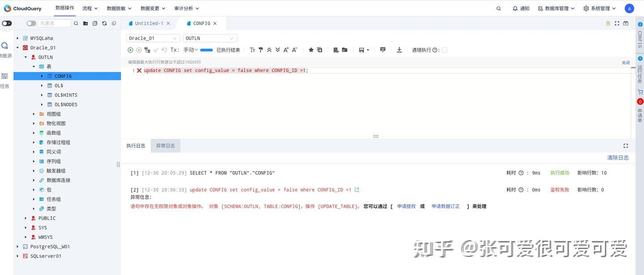Click the star favorite icon

[310, 49]
